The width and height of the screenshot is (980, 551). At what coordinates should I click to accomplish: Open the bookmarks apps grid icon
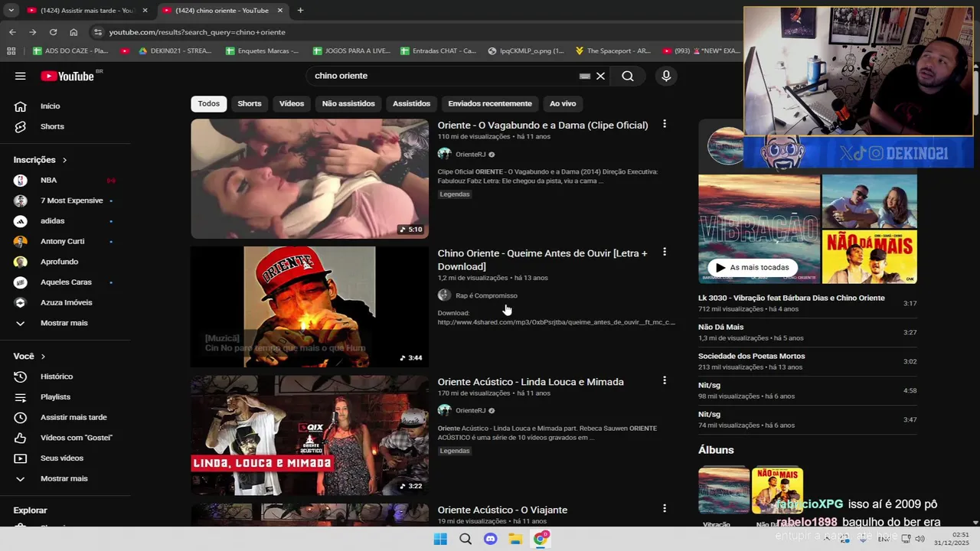pos(11,51)
